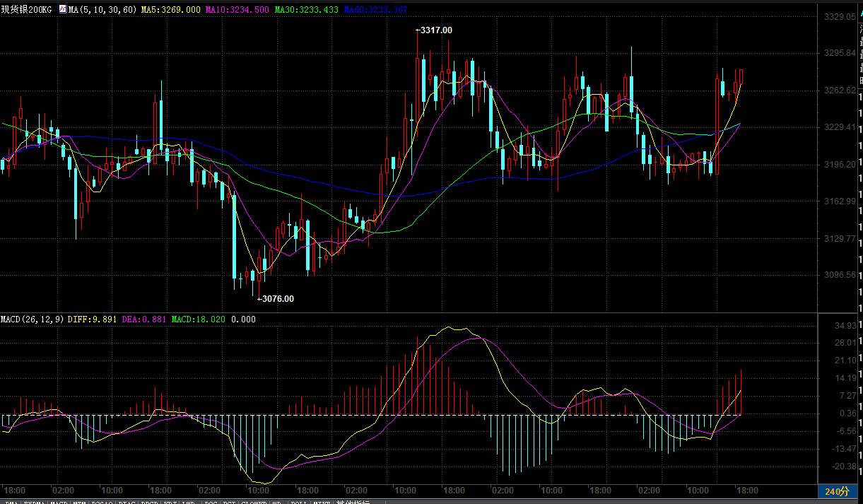This screenshot has width=863, height=504.
Task: Click the green MA30:3233.433 value
Action: pyautogui.click(x=305, y=11)
